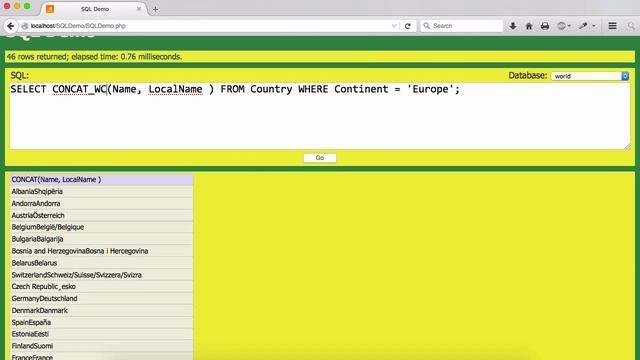Close the SQL Demo tab

139,9
